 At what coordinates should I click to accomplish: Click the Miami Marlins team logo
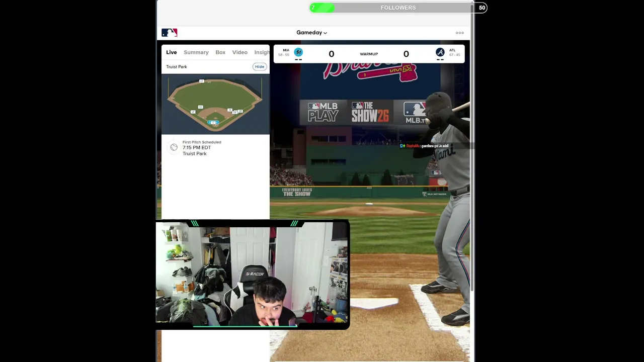pyautogui.click(x=298, y=52)
